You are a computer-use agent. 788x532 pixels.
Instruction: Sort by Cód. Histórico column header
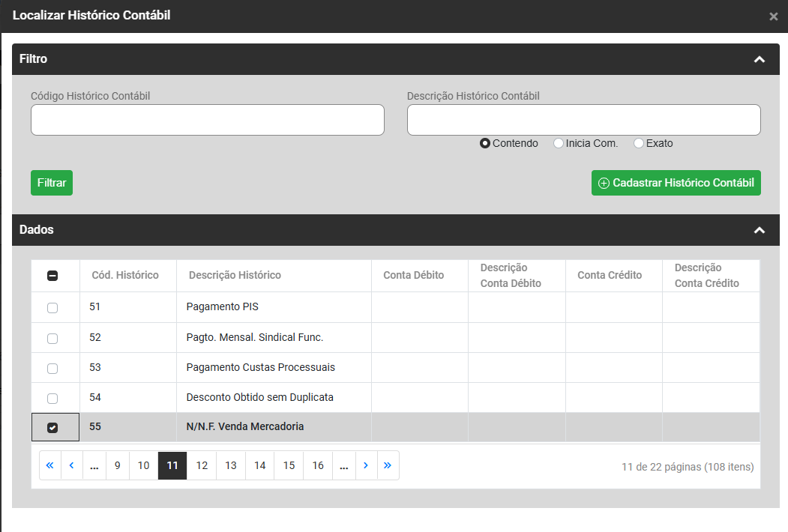(x=125, y=275)
